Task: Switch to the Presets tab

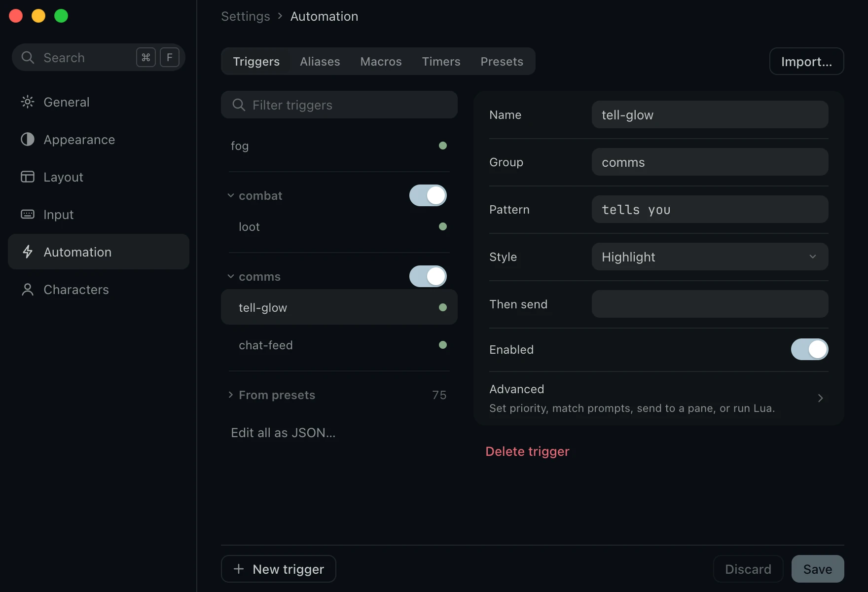Action: click(502, 62)
